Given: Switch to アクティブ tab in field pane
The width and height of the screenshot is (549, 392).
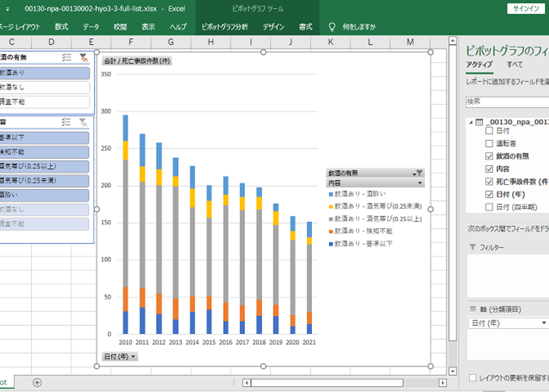Looking at the screenshot, I should (x=479, y=65).
